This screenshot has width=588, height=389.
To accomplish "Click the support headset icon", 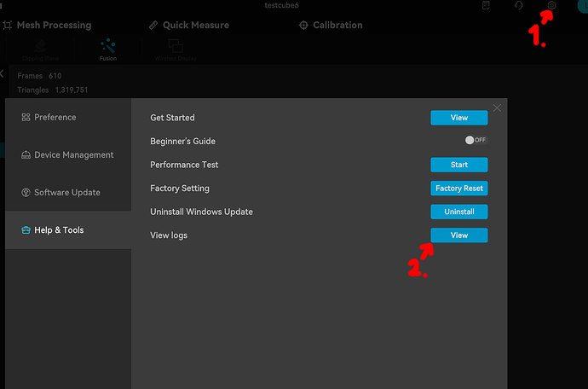I will click(519, 5).
